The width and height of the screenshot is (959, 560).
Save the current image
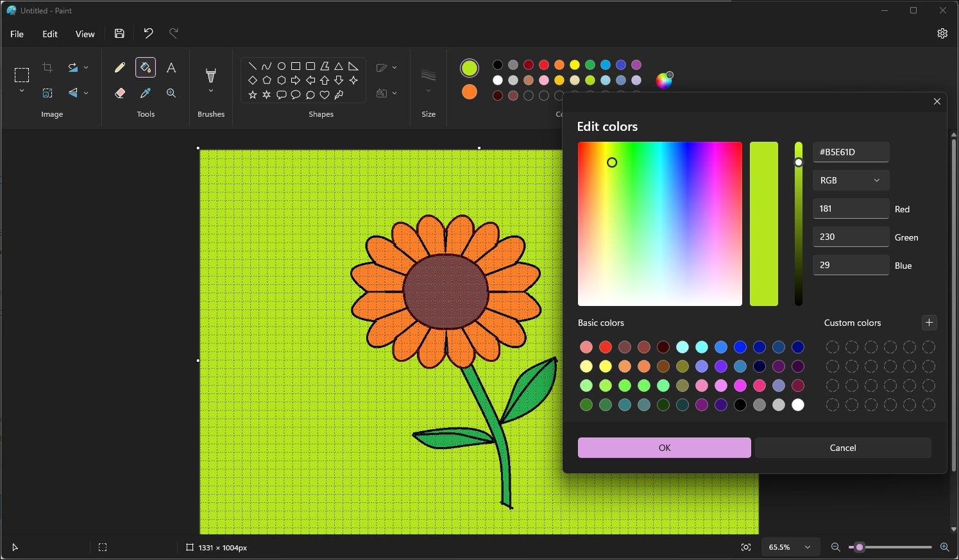[119, 33]
